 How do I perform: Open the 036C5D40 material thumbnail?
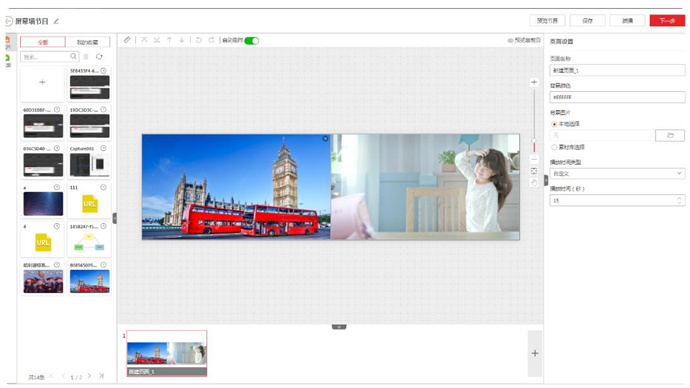(x=43, y=165)
